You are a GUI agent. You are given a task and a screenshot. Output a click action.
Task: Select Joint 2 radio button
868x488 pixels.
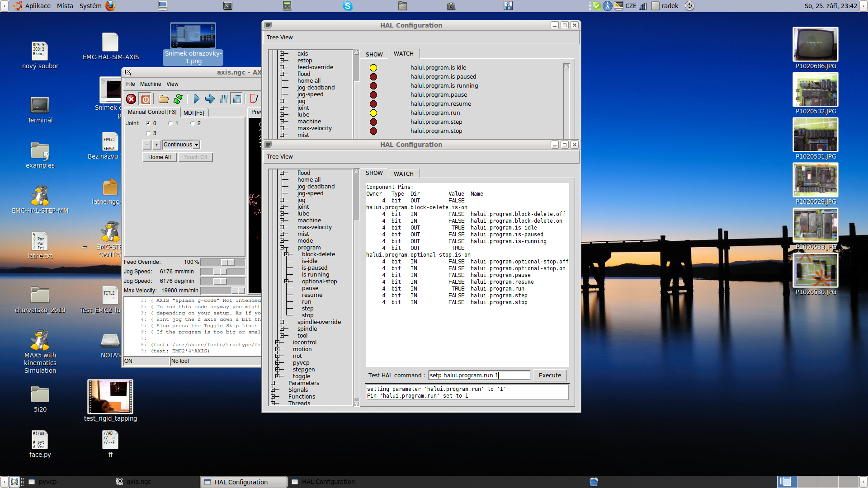pos(193,123)
